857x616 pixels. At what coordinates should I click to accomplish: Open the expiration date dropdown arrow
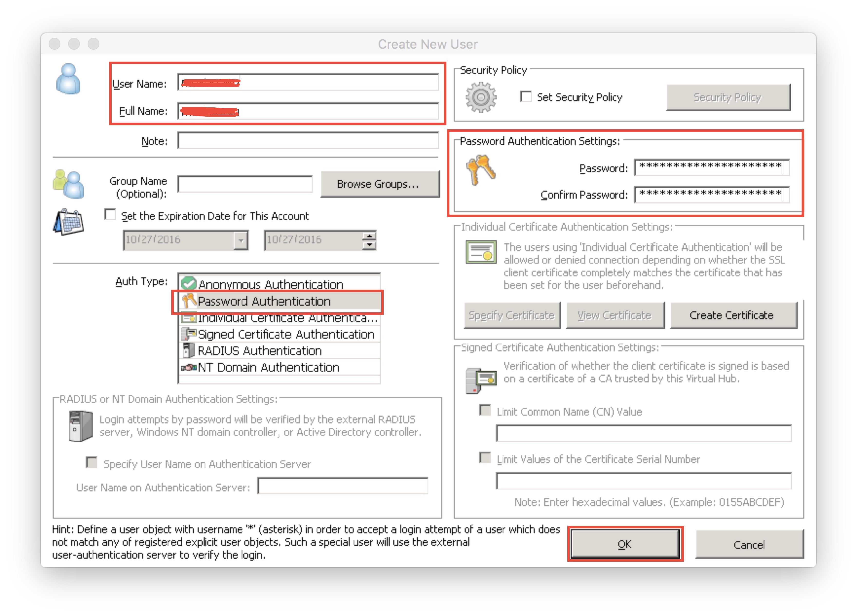pos(241,240)
